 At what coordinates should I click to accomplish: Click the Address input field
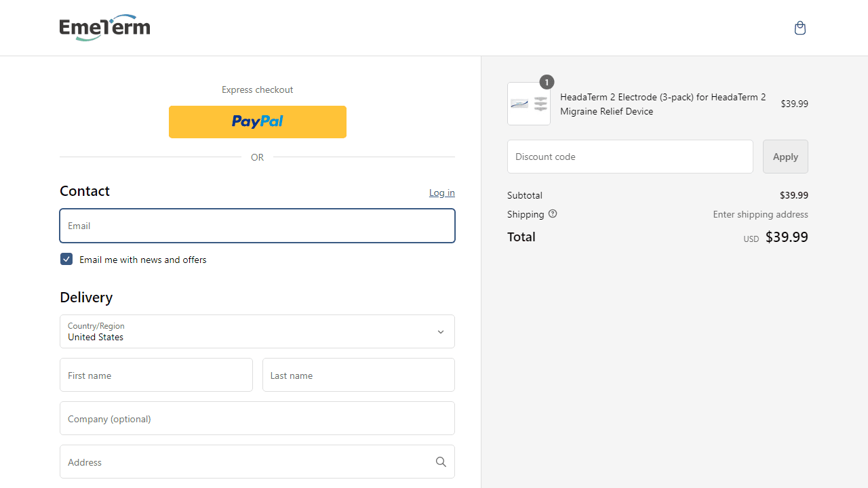257,462
